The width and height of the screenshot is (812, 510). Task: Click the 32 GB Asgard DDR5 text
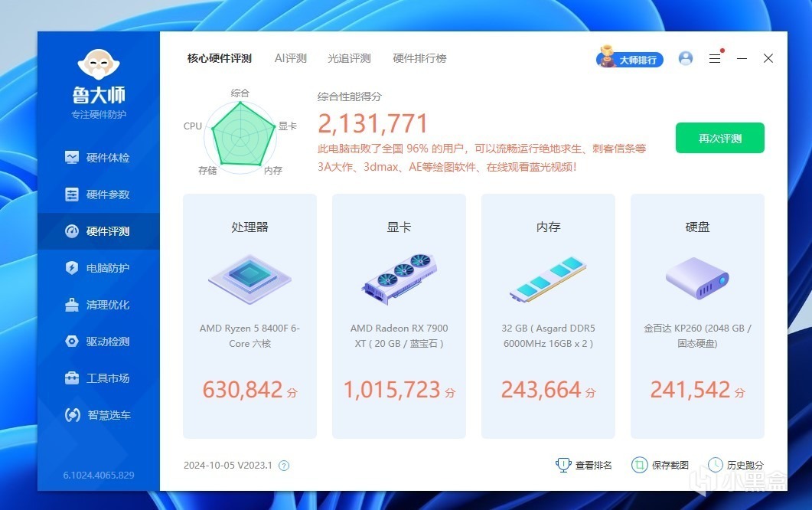click(x=549, y=336)
